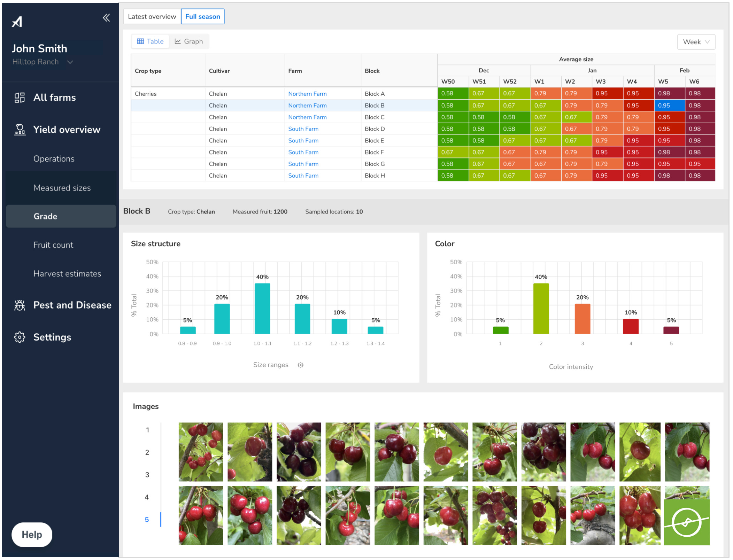733x560 pixels.
Task: Open Settings via the gear icon
Action: tap(20, 337)
